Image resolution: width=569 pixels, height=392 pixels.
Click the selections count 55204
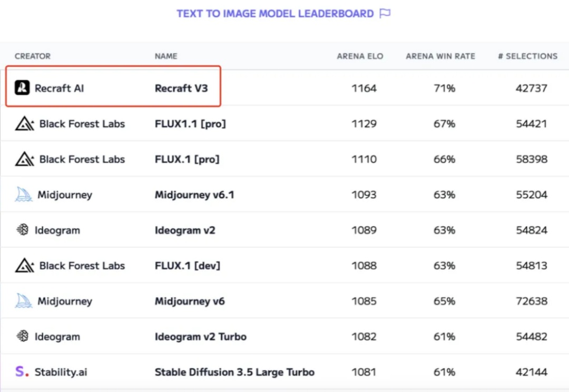[531, 195]
